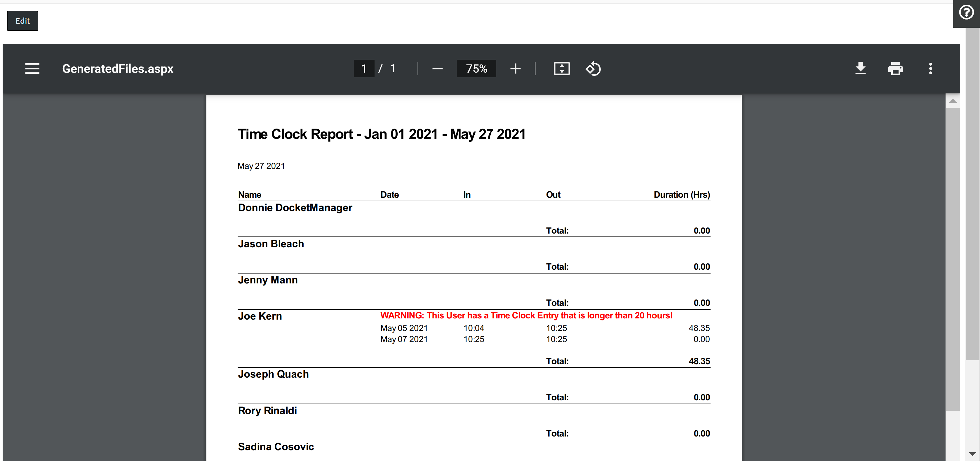Click the zoom in plus icon
The image size is (980, 461).
pos(515,69)
